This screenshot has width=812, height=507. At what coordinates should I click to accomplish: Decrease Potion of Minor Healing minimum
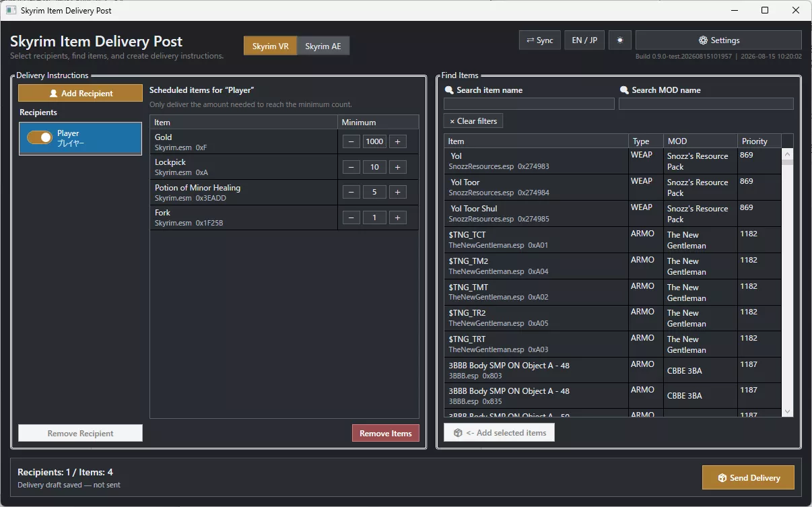(x=351, y=192)
